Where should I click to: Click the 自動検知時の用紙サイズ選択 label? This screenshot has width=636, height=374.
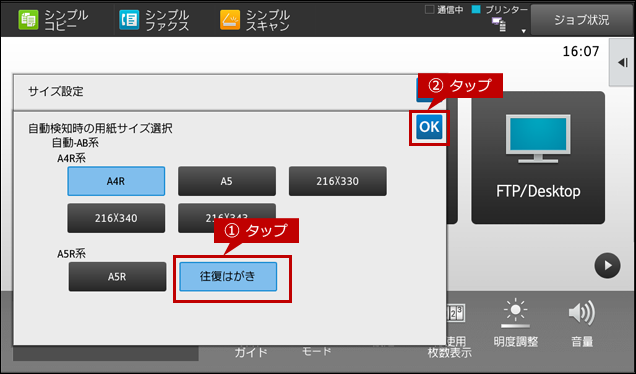pos(100,129)
